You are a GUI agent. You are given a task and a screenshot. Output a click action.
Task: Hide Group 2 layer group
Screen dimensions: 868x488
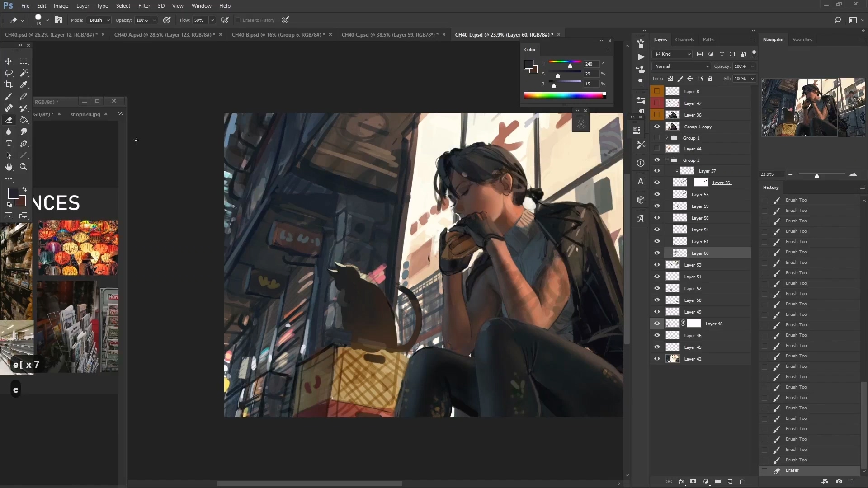[657, 160]
